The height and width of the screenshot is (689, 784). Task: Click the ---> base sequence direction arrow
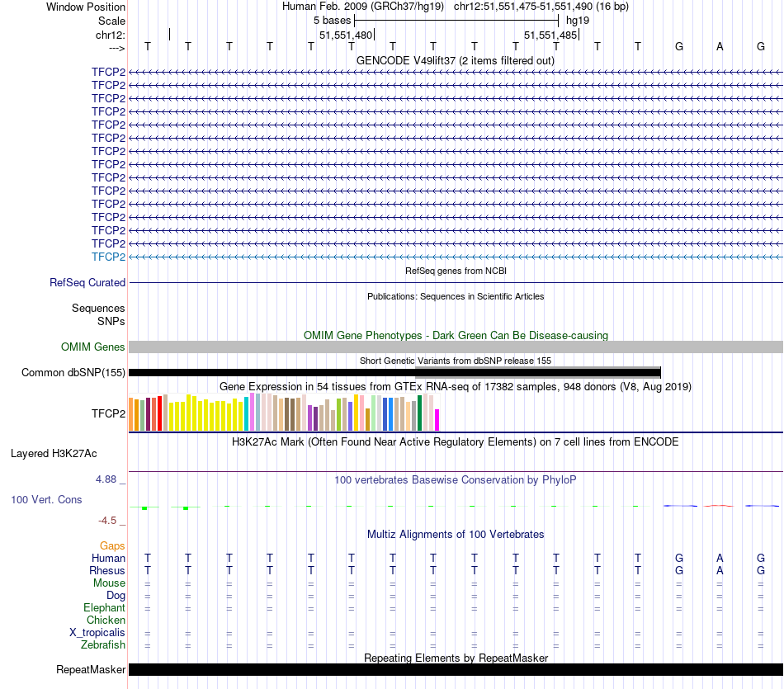[x=116, y=48]
